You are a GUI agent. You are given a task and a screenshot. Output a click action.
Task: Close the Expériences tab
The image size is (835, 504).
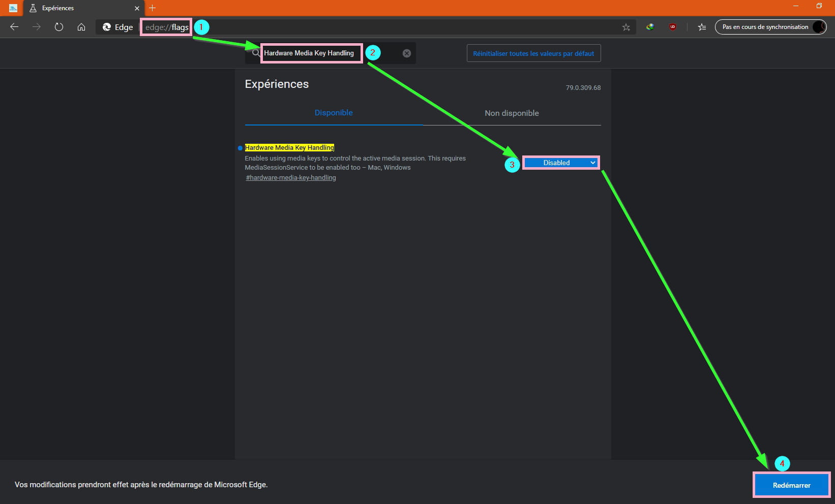tap(137, 8)
